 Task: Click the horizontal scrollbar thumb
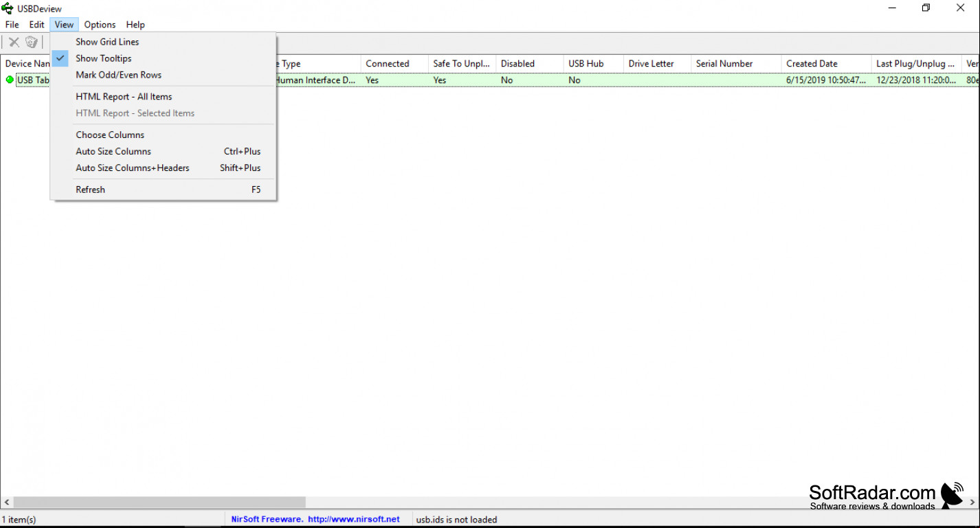coord(159,503)
